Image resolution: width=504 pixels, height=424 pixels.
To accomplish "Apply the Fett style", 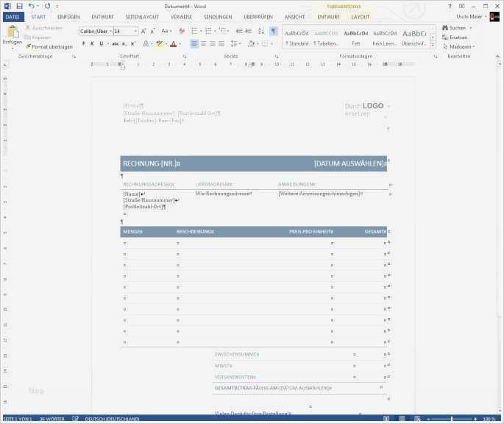I will point(356,38).
